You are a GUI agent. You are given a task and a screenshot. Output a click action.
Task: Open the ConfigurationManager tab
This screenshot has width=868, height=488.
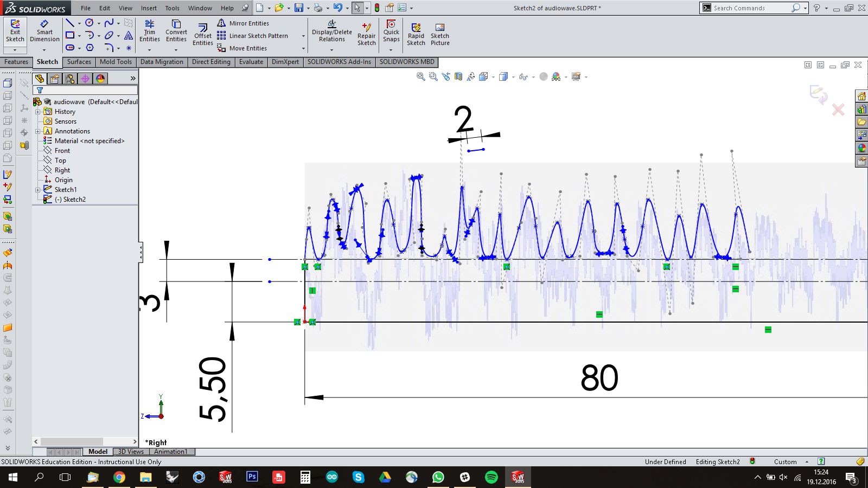click(x=70, y=79)
